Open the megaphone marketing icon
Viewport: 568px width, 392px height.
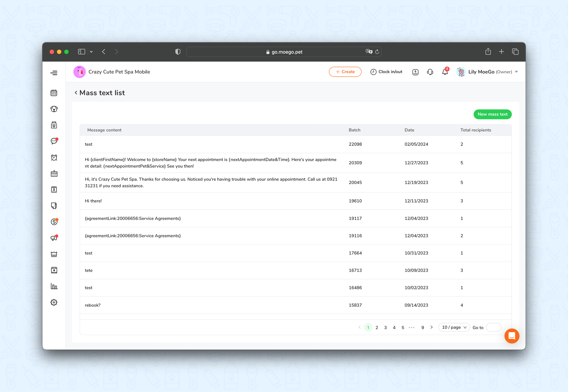[54, 238]
